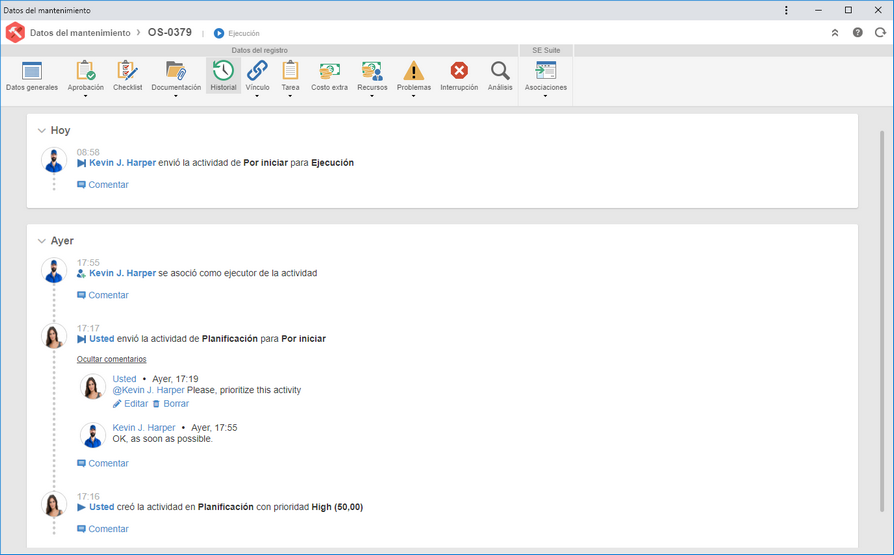Click Usted name in 17:17 entry
Viewport: 894px width, 555px height.
[x=101, y=339]
